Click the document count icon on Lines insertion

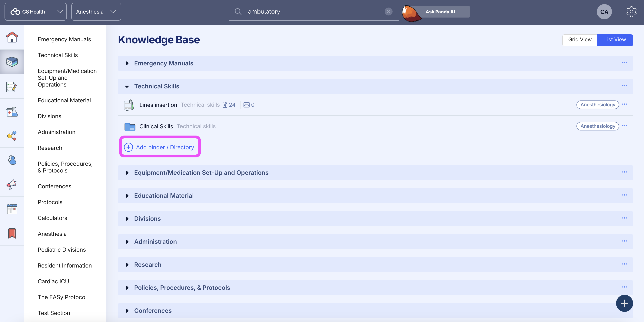coord(225,105)
